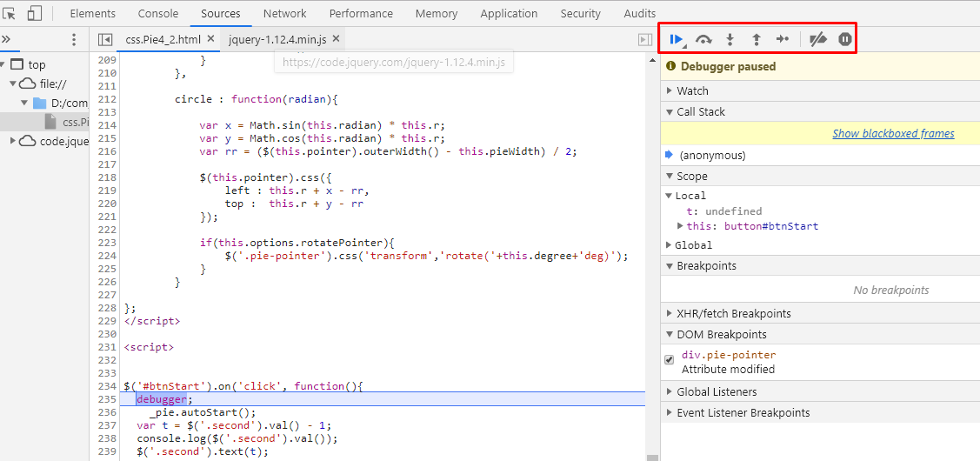This screenshot has width=980, height=461.
Task: Switch to the Elements tab
Action: click(x=92, y=13)
